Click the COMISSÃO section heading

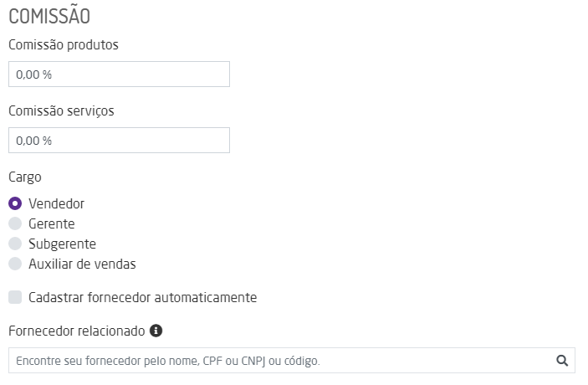click(49, 16)
